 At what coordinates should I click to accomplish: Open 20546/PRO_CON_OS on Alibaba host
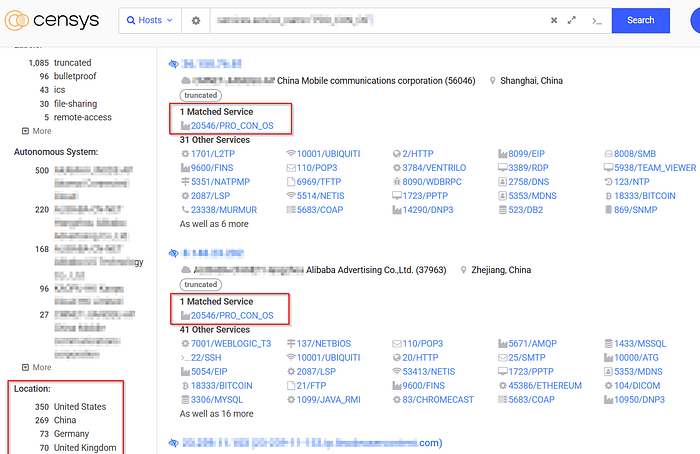tap(232, 316)
